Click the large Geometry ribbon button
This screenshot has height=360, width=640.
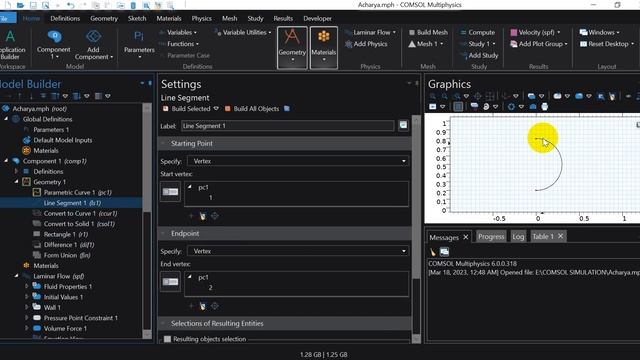(292, 47)
